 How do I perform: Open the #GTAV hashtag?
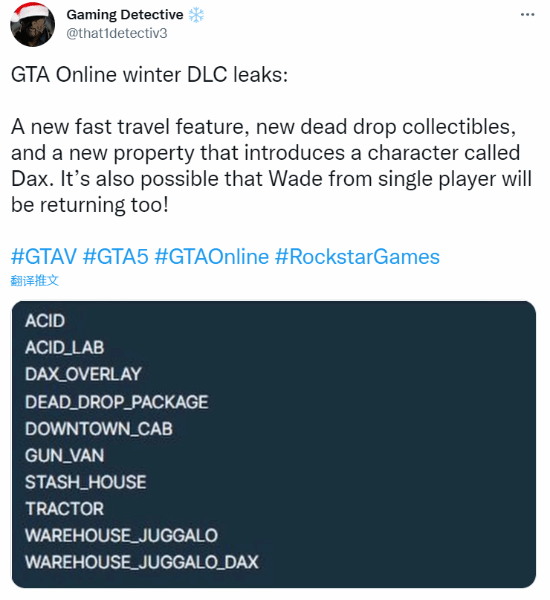44,256
